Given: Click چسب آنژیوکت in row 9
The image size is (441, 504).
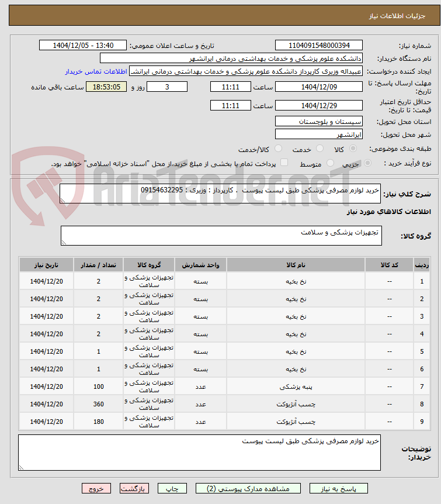Looking at the screenshot, I should [296, 422].
